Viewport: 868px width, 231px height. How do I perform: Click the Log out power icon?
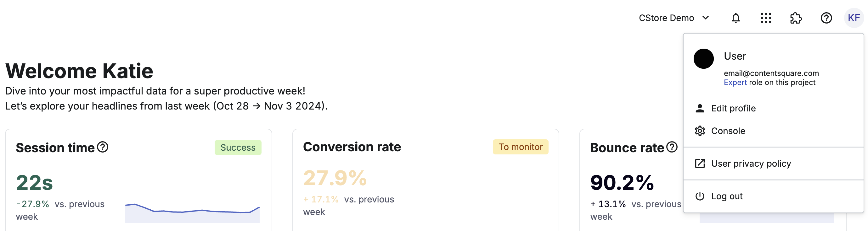tap(700, 196)
